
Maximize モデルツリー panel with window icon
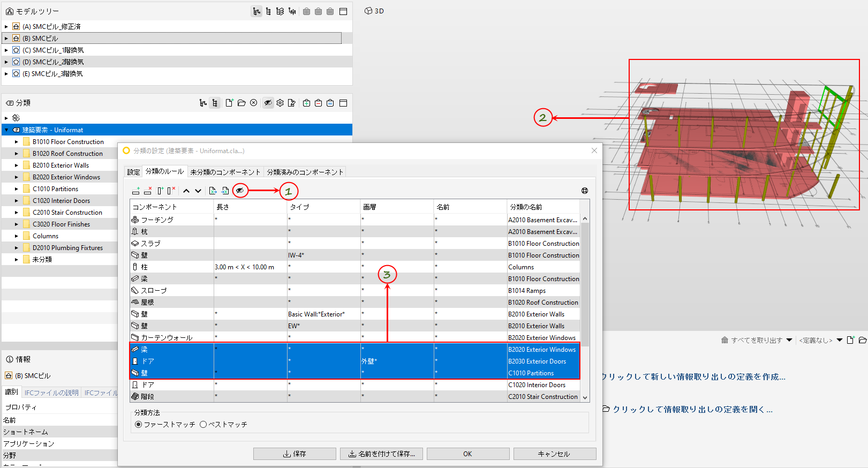coord(343,11)
